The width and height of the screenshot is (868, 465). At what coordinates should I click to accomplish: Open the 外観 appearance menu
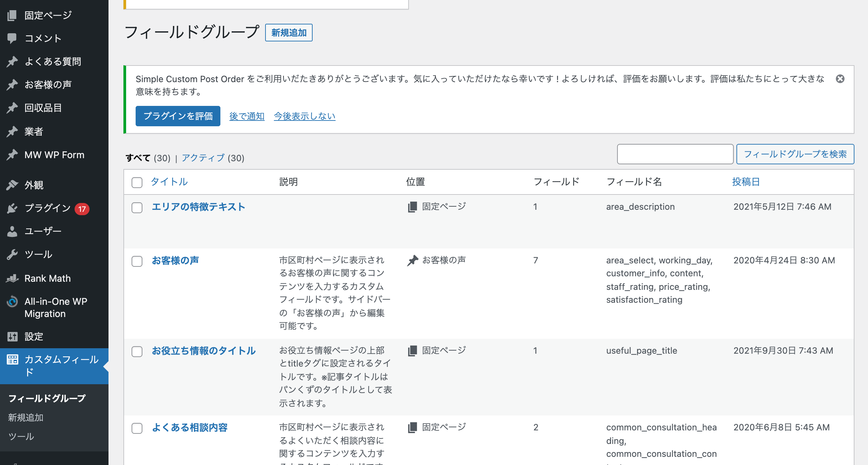point(34,185)
